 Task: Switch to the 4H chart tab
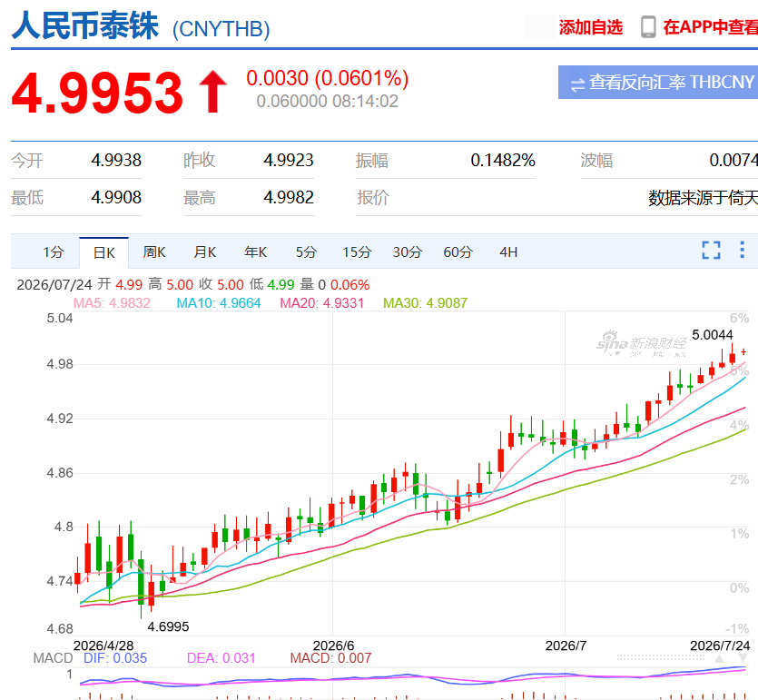508,252
